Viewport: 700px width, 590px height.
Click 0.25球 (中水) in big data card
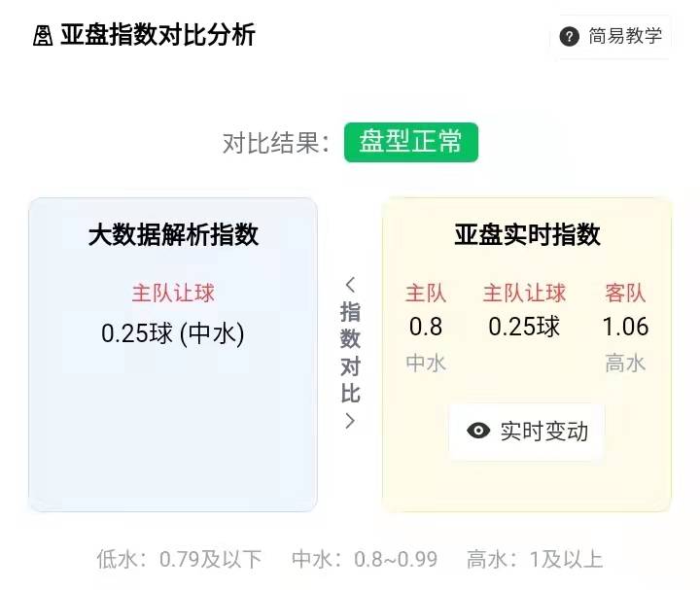pyautogui.click(x=173, y=333)
